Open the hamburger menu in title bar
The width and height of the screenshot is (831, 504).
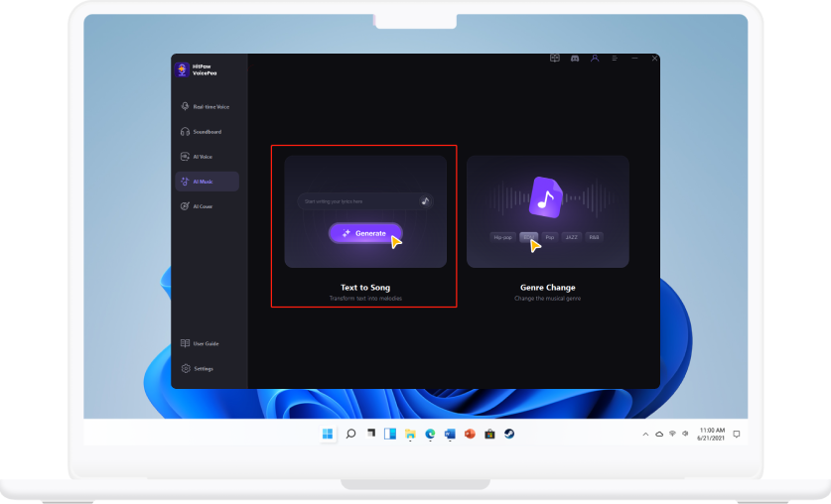point(615,59)
